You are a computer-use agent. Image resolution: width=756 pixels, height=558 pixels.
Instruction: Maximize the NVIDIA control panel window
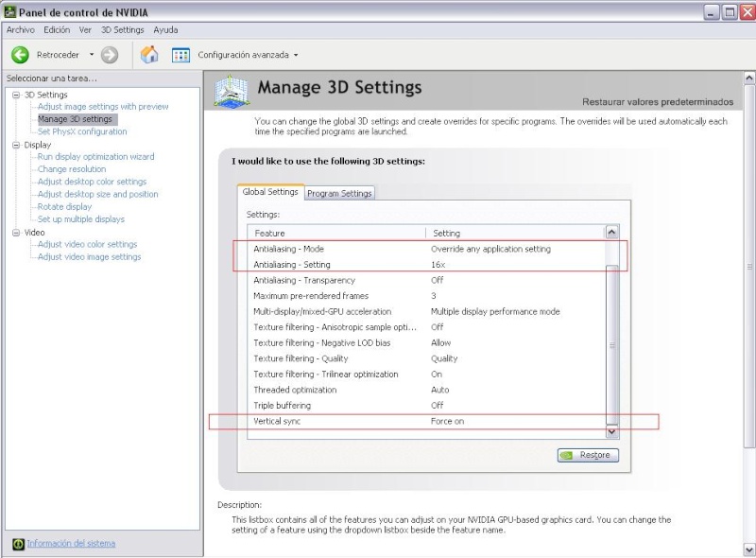(730, 11)
